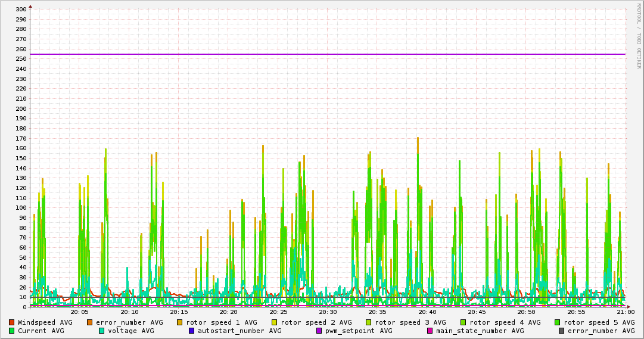Image resolution: width=644 pixels, height=339 pixels.
Task: Click the red Windspeed AVG legend swatch
Action: coord(11,322)
